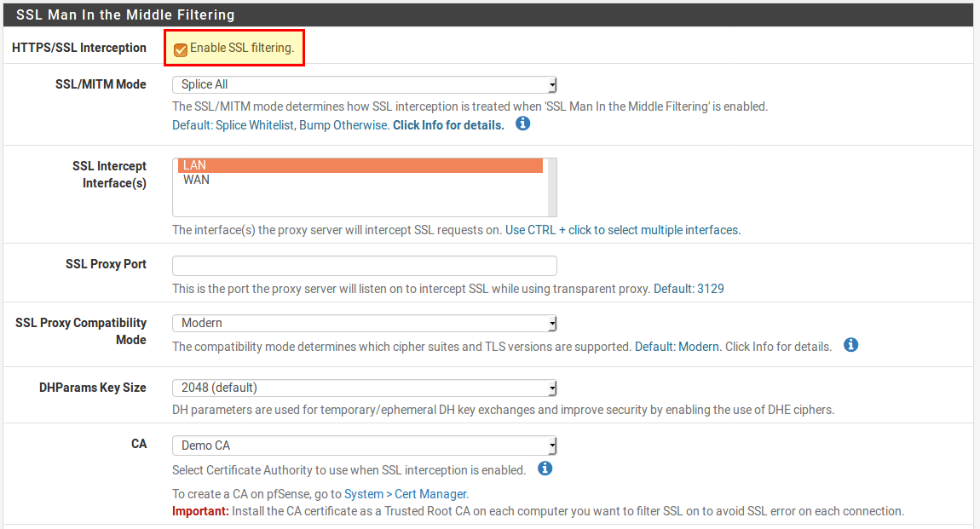This screenshot has width=980, height=529.
Task: Open the DHParams Key Size dropdown
Action: tap(364, 388)
